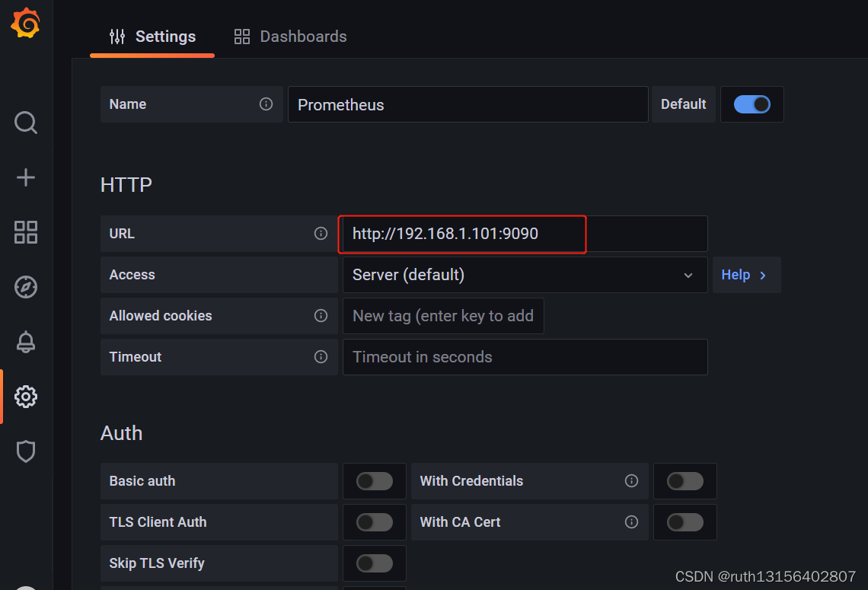Enable the TLS Client Auth toggle
The image size is (868, 590).
point(374,522)
